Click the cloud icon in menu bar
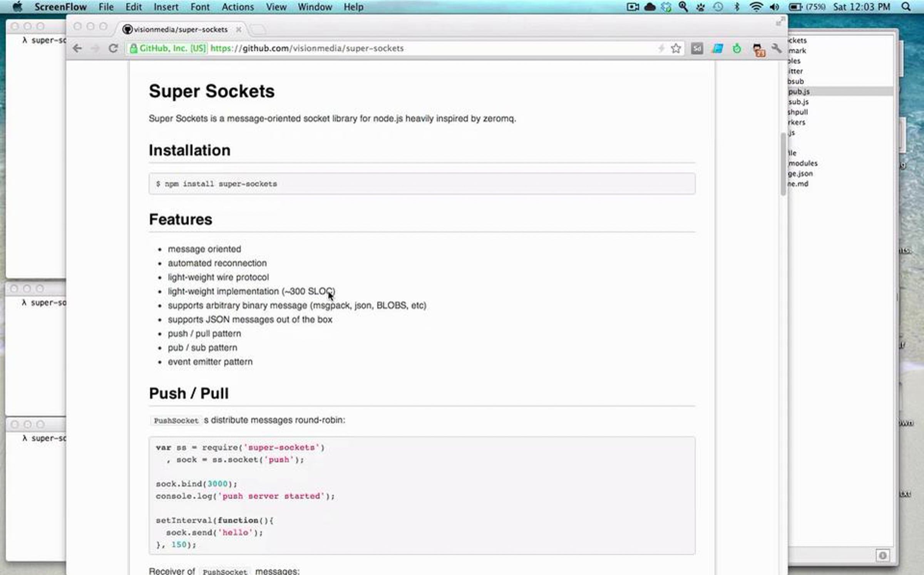This screenshot has width=924, height=575. (x=650, y=7)
